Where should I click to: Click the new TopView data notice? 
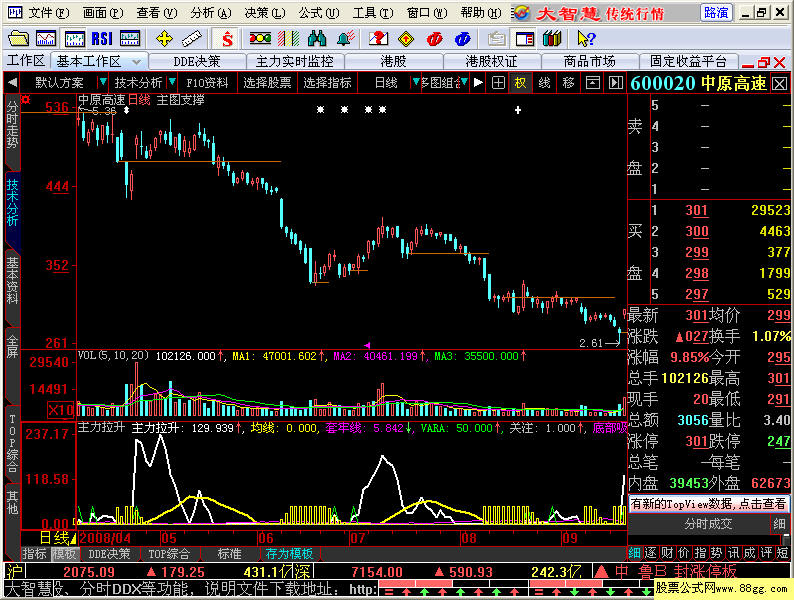click(x=708, y=503)
